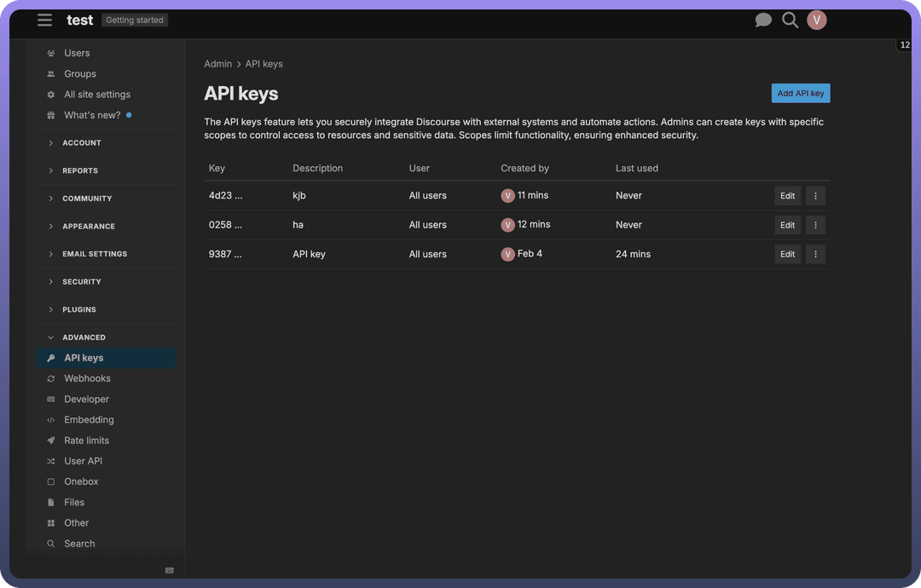Open the user avatar menu

click(x=816, y=20)
